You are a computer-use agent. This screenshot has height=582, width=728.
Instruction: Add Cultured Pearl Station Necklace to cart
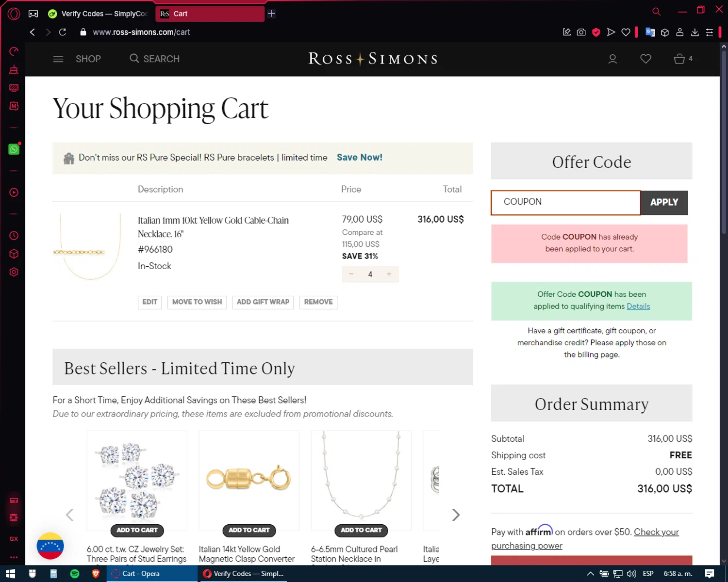click(x=361, y=530)
